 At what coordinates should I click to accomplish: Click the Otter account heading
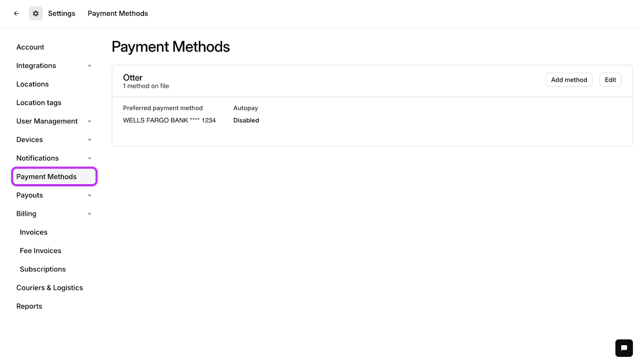133,78
